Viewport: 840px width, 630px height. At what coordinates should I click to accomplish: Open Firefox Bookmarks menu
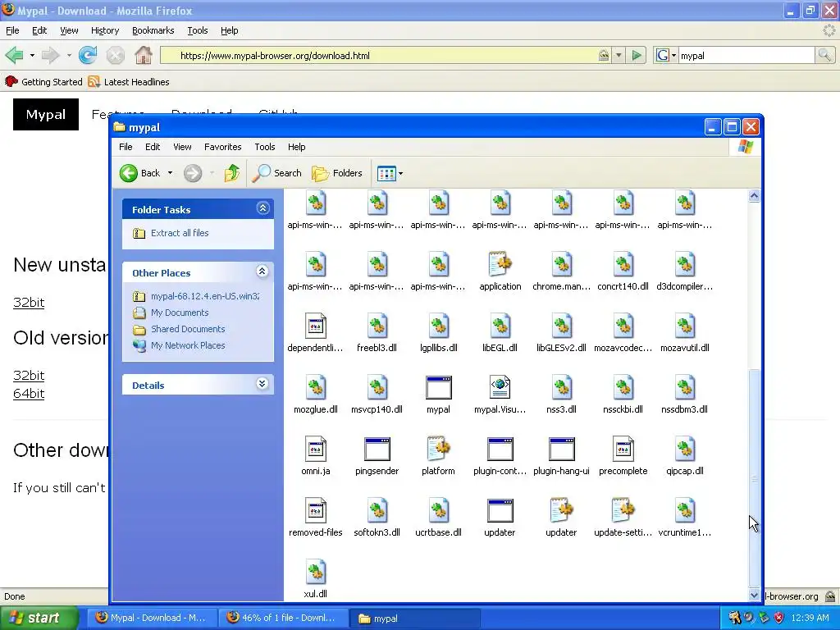point(153,30)
